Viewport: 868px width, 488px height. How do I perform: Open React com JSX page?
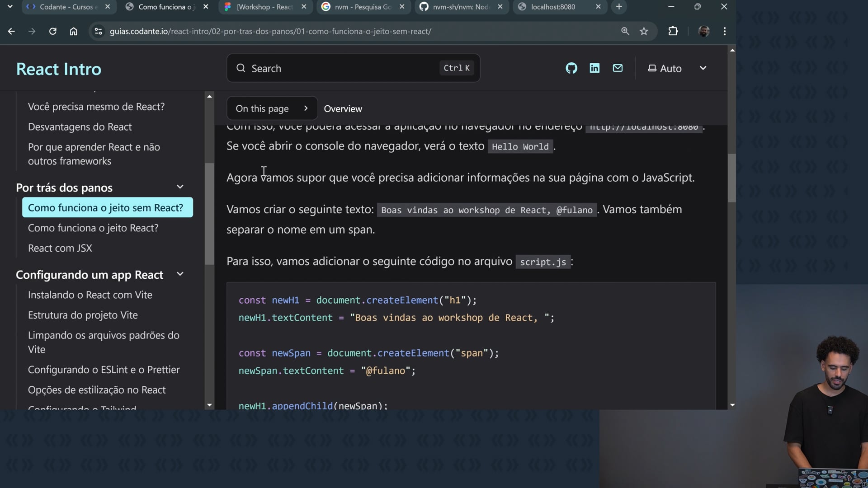click(60, 248)
